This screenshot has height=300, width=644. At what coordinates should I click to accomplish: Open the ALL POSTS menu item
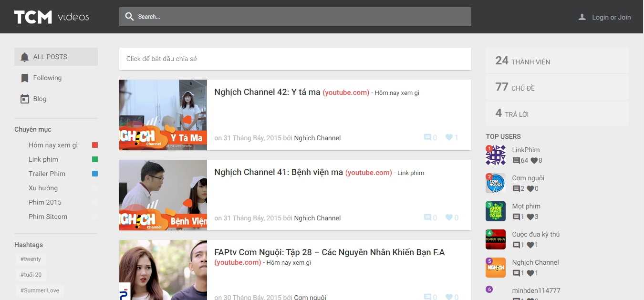56,57
